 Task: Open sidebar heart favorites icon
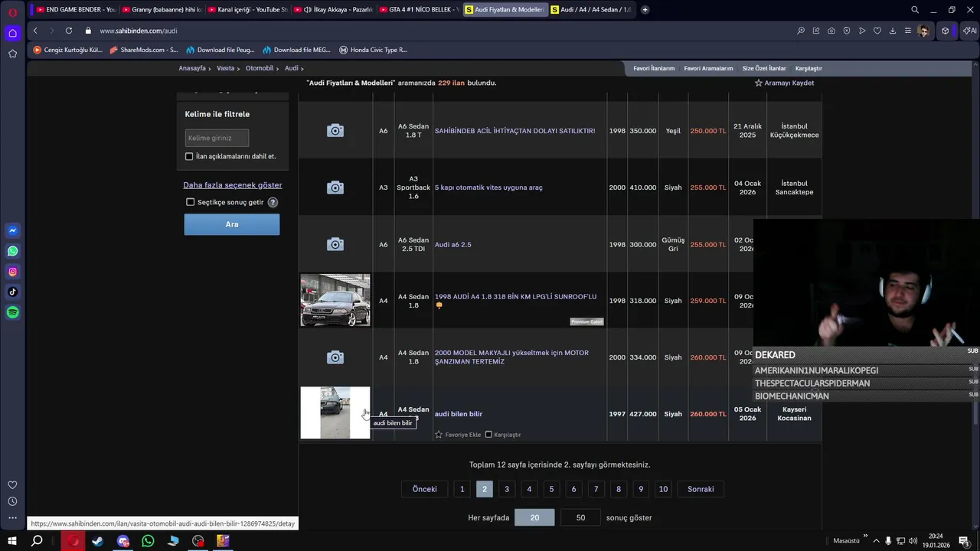pyautogui.click(x=12, y=485)
